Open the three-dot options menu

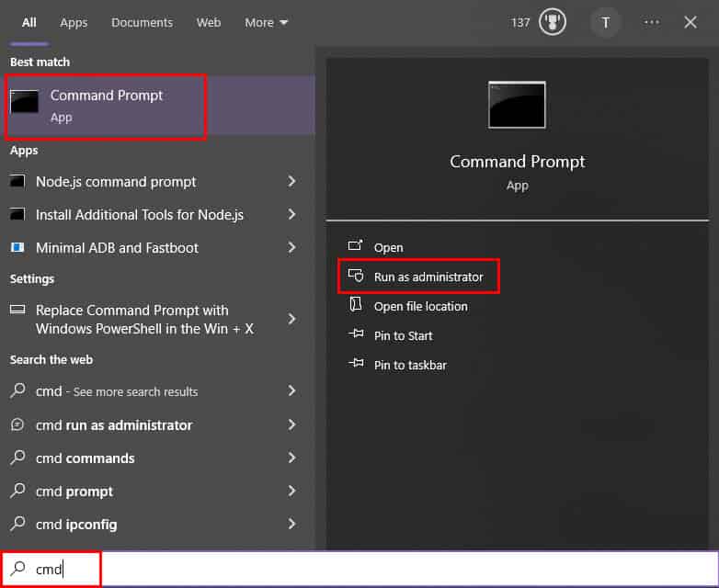click(652, 22)
